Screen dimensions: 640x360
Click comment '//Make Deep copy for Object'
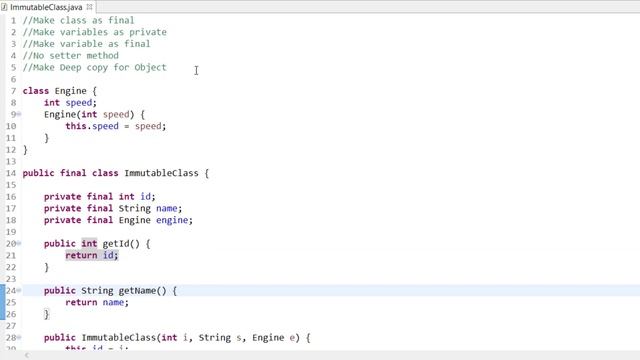pyautogui.click(x=95, y=67)
